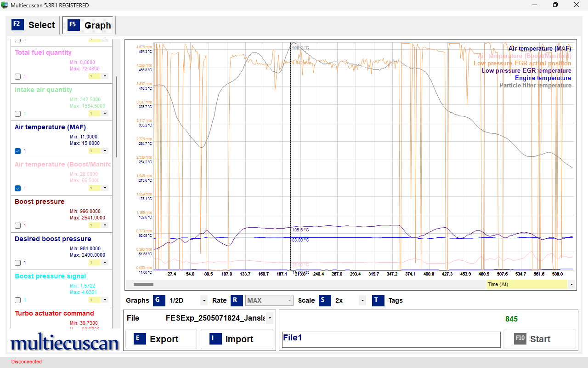
Task: Open Intake air quantity scale dropdown
Action: [x=105, y=114]
